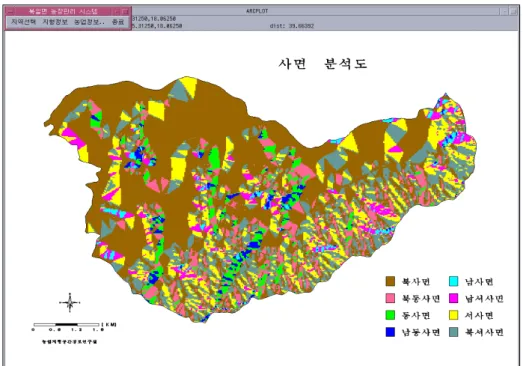This screenshot has height=366, width=523.
Task: Click the 남사면 legend label
Action: coord(479,282)
